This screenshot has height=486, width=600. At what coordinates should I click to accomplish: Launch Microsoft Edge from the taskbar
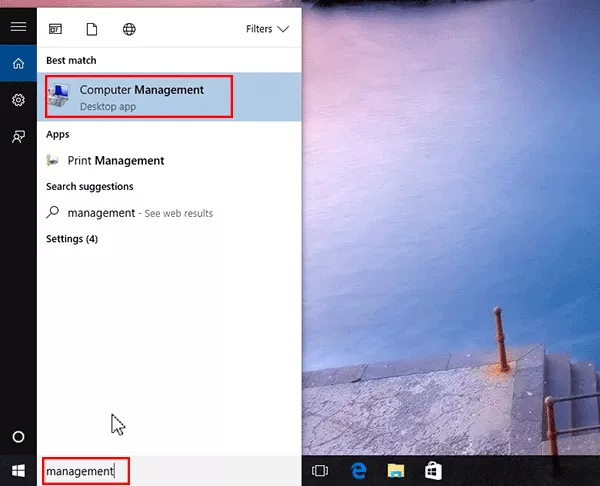click(x=358, y=470)
